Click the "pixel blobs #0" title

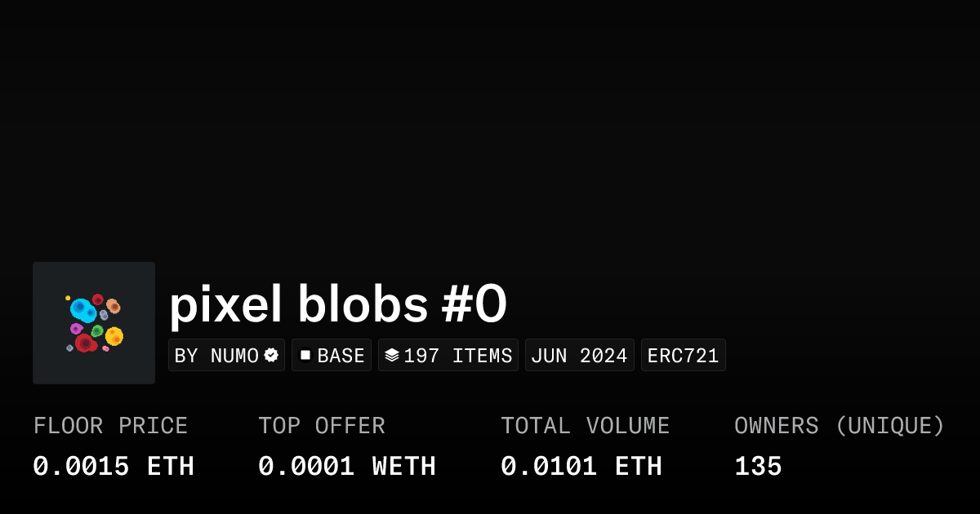(338, 305)
